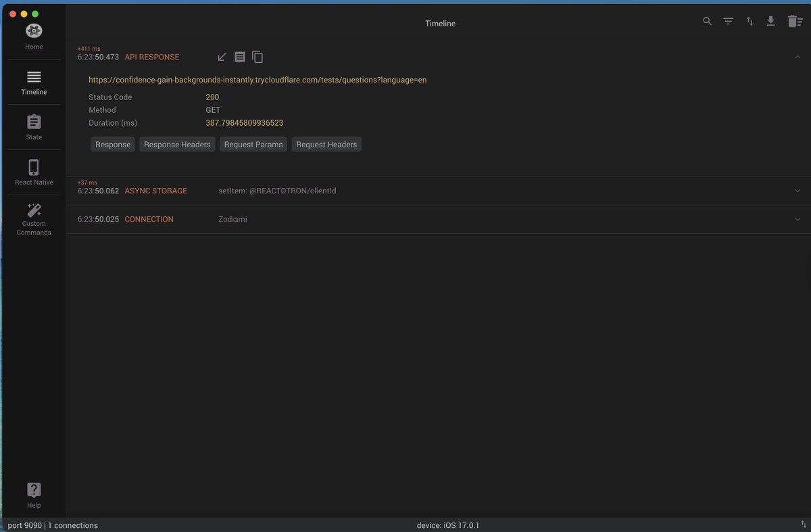
Task: Click the duration value 387.79845809936523
Action: [x=245, y=123]
